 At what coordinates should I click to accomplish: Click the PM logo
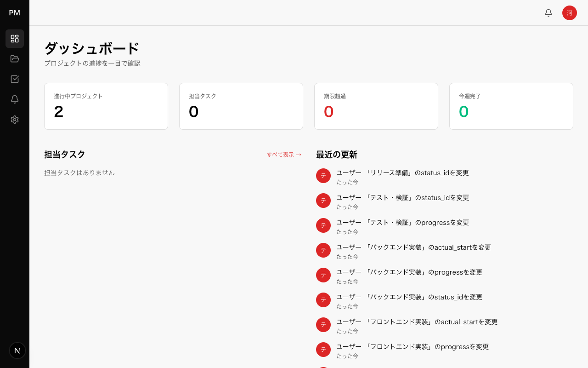point(15,13)
